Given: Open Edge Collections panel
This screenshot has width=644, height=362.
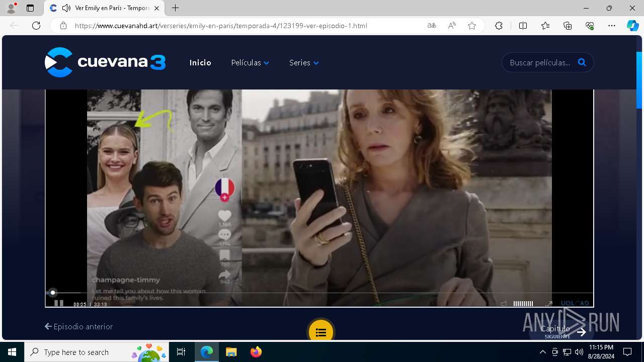Looking at the screenshot, I should tap(568, 26).
